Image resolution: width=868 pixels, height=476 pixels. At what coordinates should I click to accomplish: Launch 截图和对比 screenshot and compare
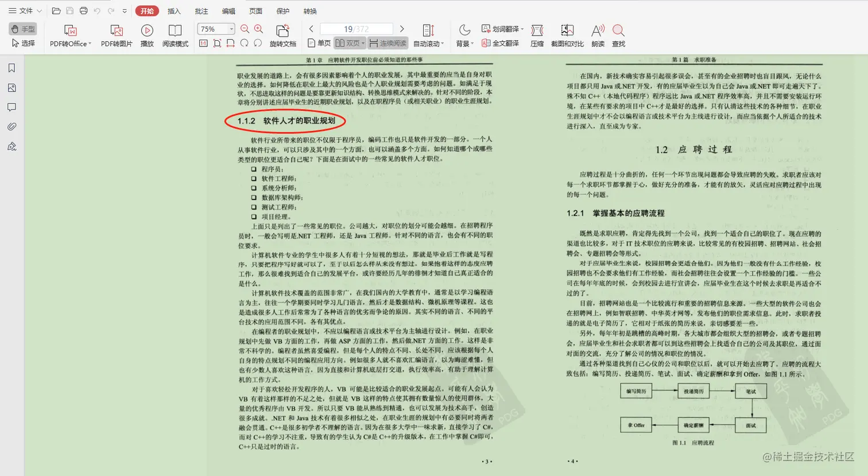pyautogui.click(x=567, y=36)
